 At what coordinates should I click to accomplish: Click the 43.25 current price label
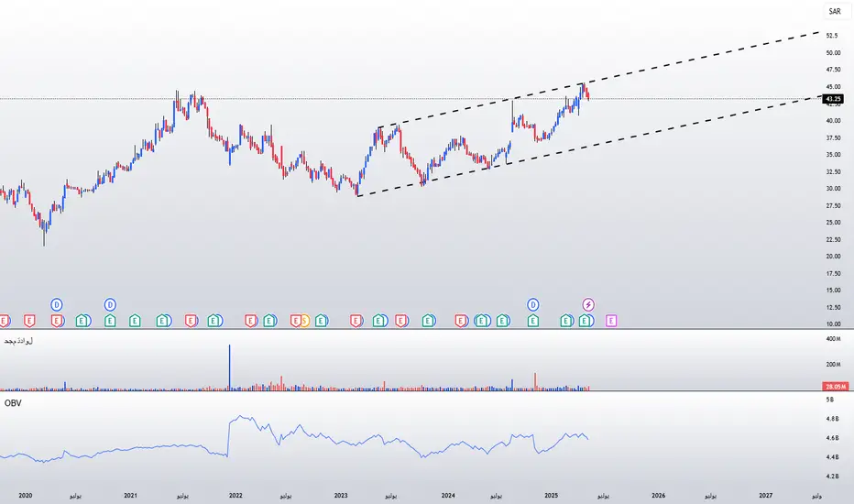(833, 99)
